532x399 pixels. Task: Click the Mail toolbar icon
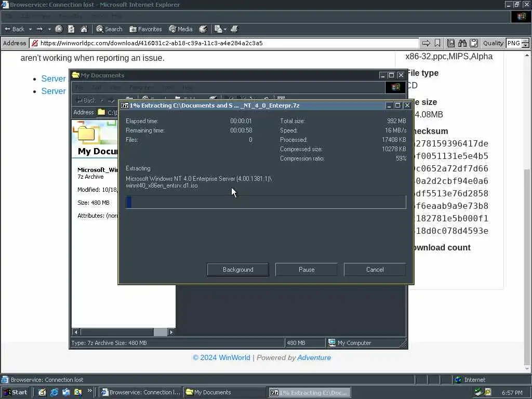point(218,29)
